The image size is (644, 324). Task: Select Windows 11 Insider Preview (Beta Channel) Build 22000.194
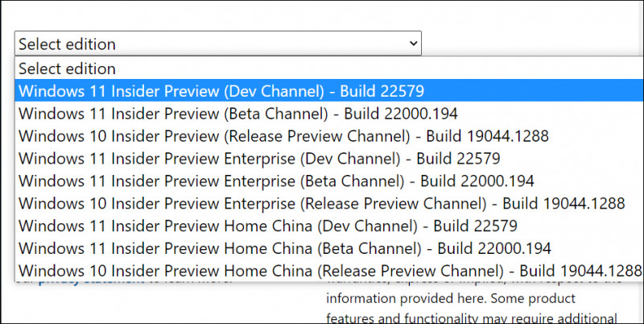[329, 113]
